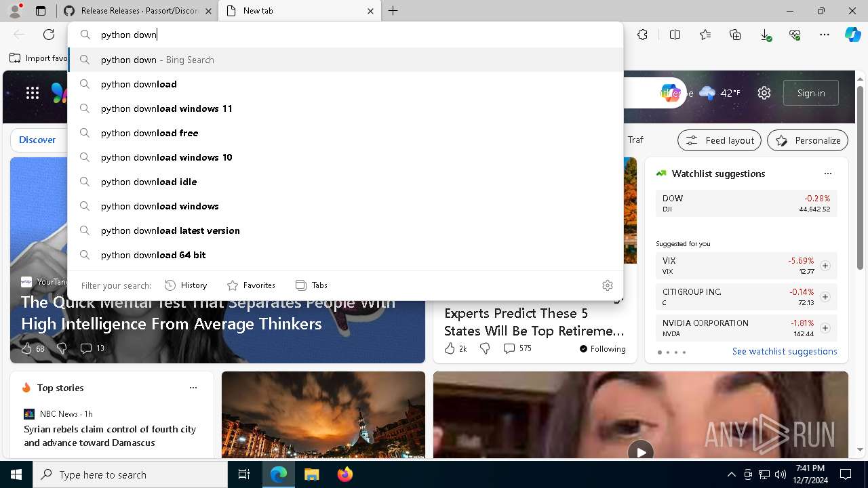Image resolution: width=868 pixels, height=488 pixels.
Task: Open the Settings and more menu
Action: pos(825,35)
